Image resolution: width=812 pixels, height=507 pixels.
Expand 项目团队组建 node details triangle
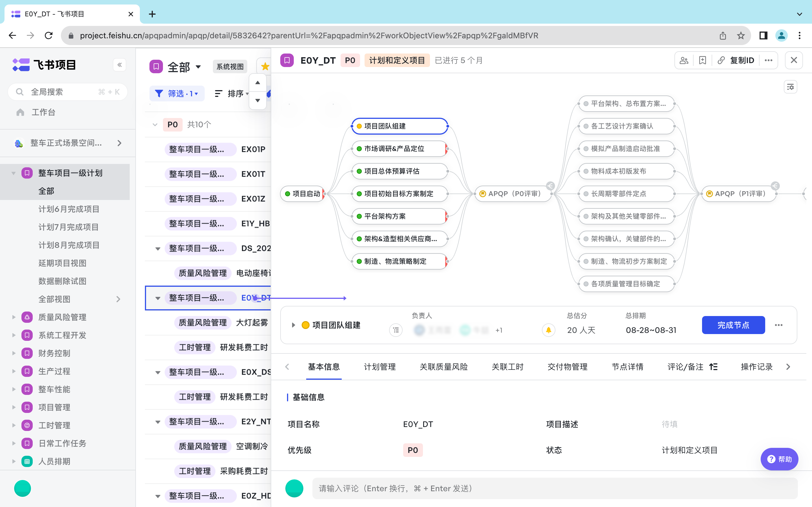click(293, 325)
